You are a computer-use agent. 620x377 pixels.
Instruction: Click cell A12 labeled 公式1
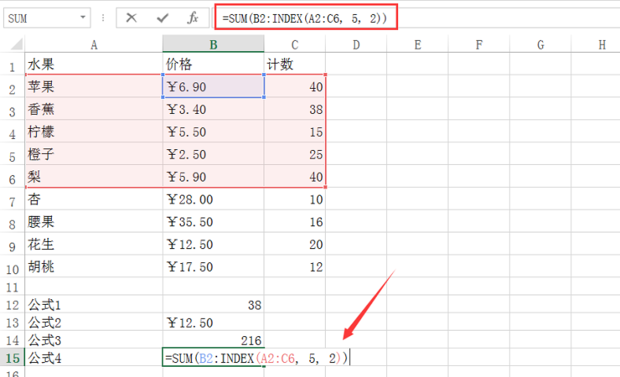94,305
